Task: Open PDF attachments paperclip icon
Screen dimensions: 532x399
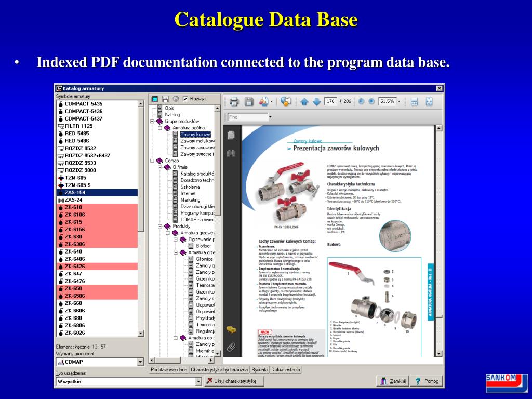Action: click(x=231, y=347)
